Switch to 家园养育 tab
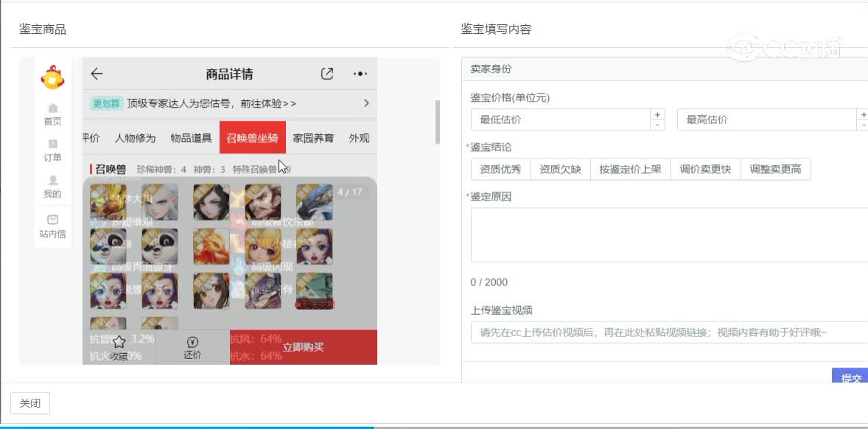The image size is (868, 429). [313, 138]
